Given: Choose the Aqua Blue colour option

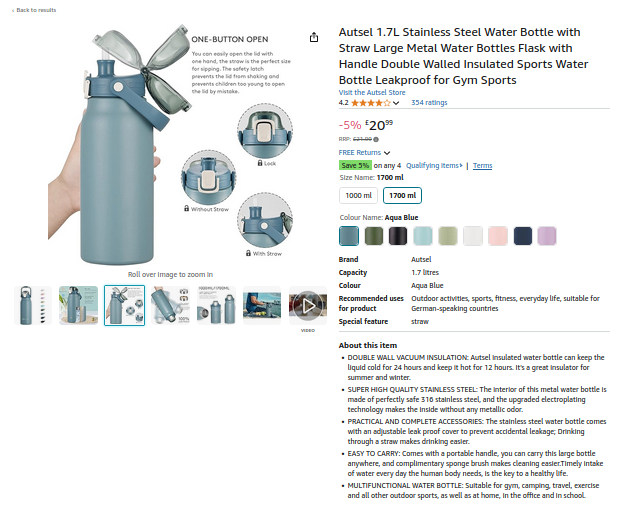Looking at the screenshot, I should click(x=348, y=236).
